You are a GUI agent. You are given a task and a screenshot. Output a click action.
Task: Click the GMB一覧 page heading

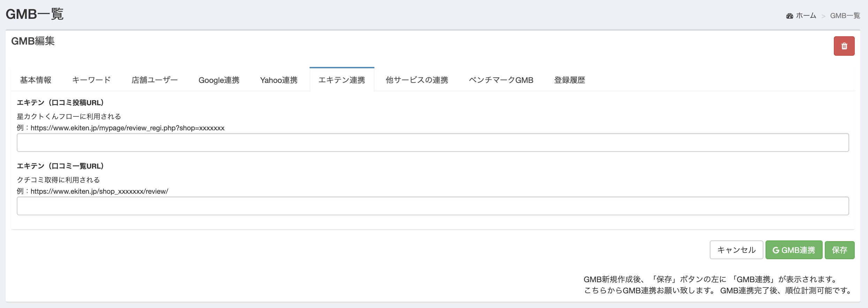[35, 14]
